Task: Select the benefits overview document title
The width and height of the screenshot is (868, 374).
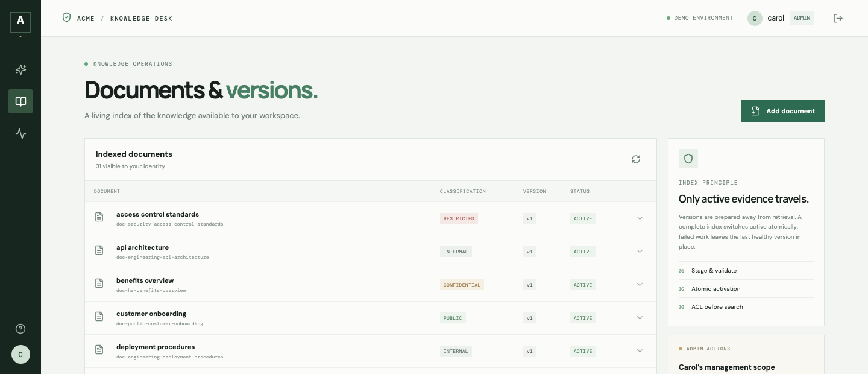Action: point(145,280)
